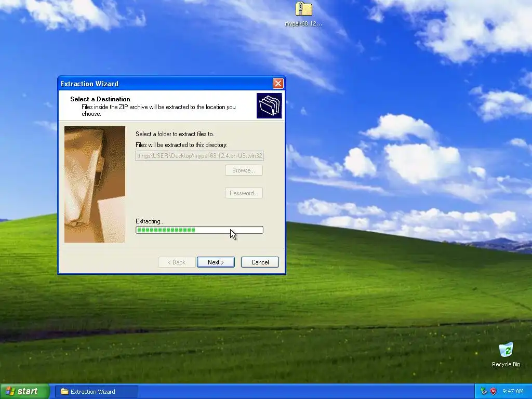Click the folders icon in wizard header
This screenshot has height=399, width=532.
click(269, 105)
